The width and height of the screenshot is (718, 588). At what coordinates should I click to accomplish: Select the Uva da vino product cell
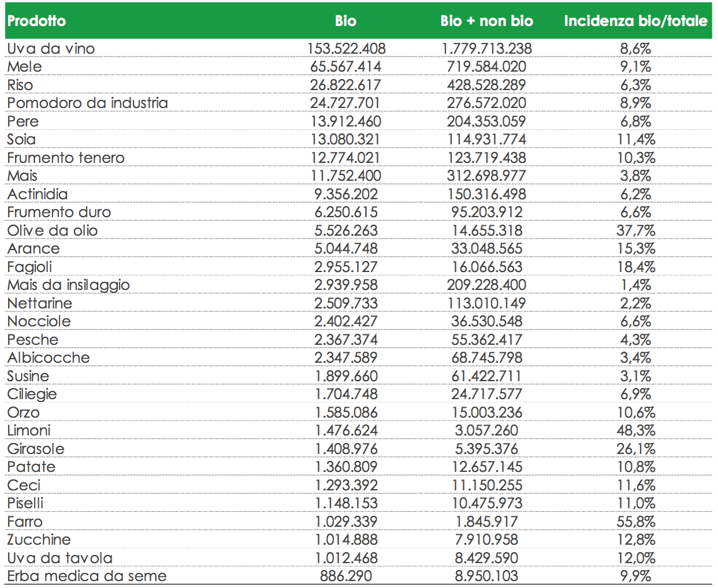pos(51,49)
